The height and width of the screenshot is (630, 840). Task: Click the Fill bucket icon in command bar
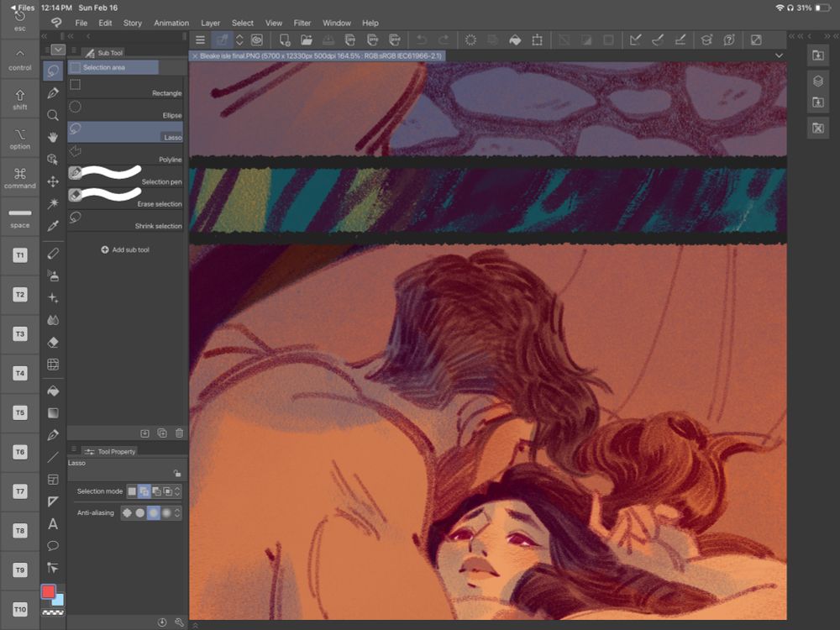coord(515,40)
